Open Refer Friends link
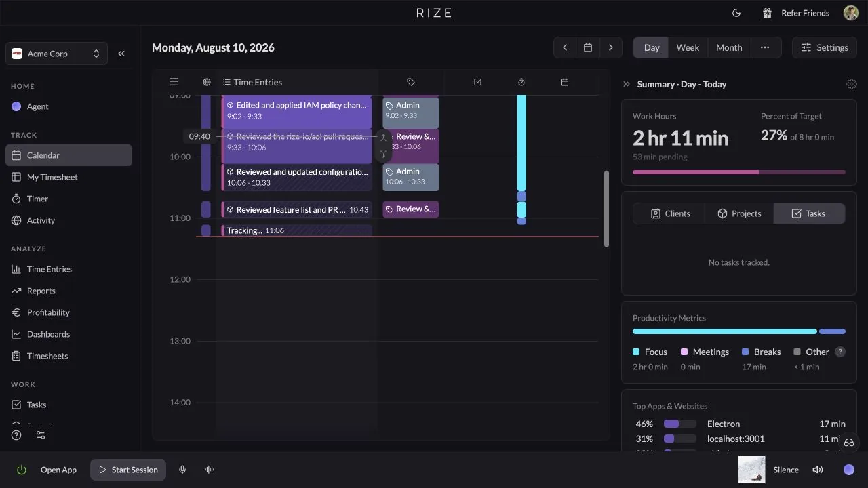The image size is (868, 488). coord(796,13)
